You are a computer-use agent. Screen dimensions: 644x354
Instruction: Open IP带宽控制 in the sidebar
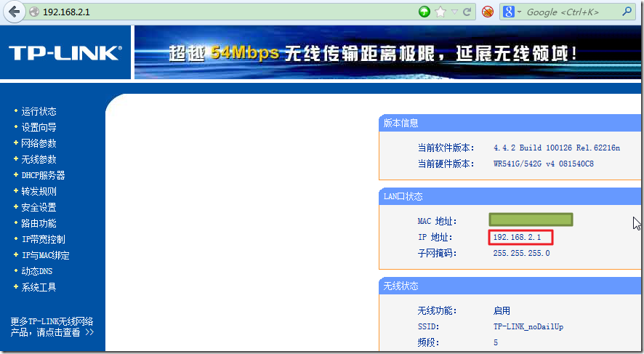coord(43,239)
